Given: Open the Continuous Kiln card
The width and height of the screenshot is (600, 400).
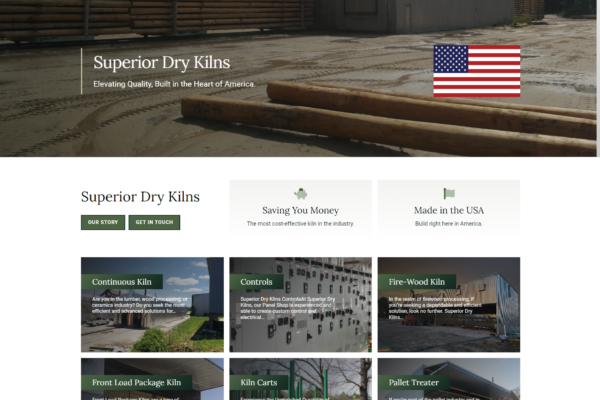Looking at the screenshot, I should point(152,305).
